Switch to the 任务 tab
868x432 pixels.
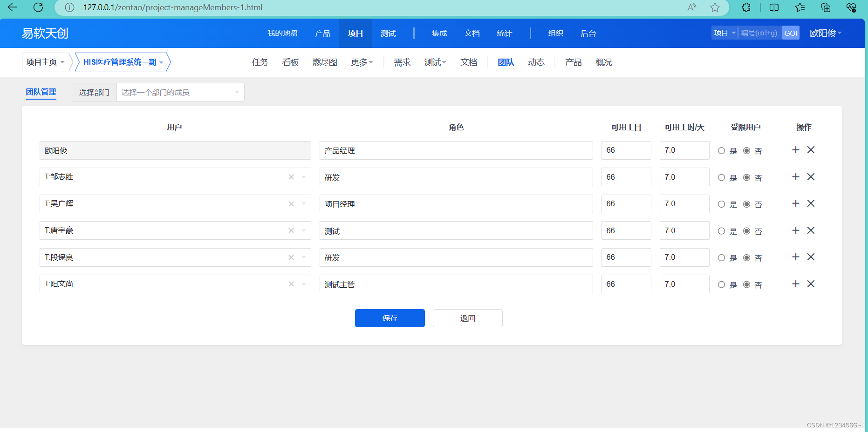pos(260,62)
